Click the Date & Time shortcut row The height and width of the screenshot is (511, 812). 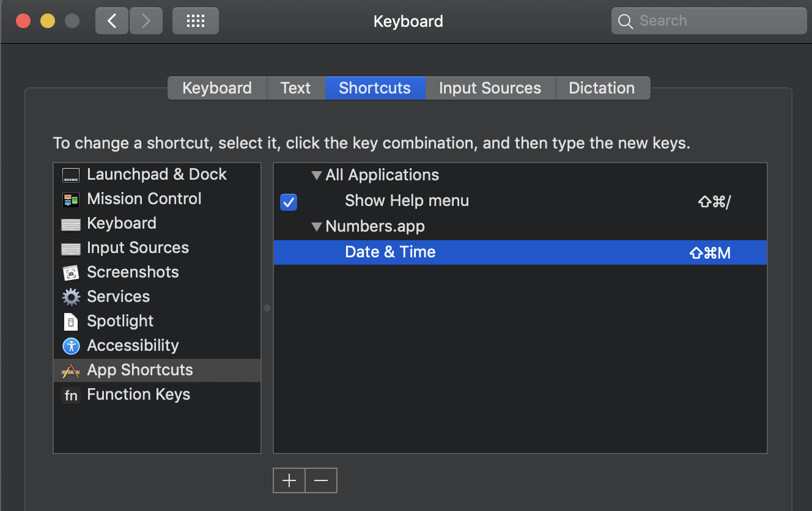(x=390, y=252)
